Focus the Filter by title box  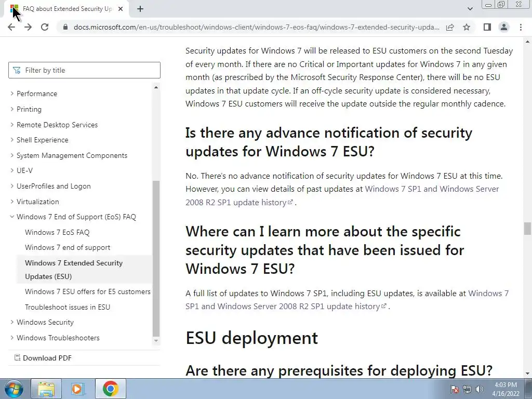point(84,70)
